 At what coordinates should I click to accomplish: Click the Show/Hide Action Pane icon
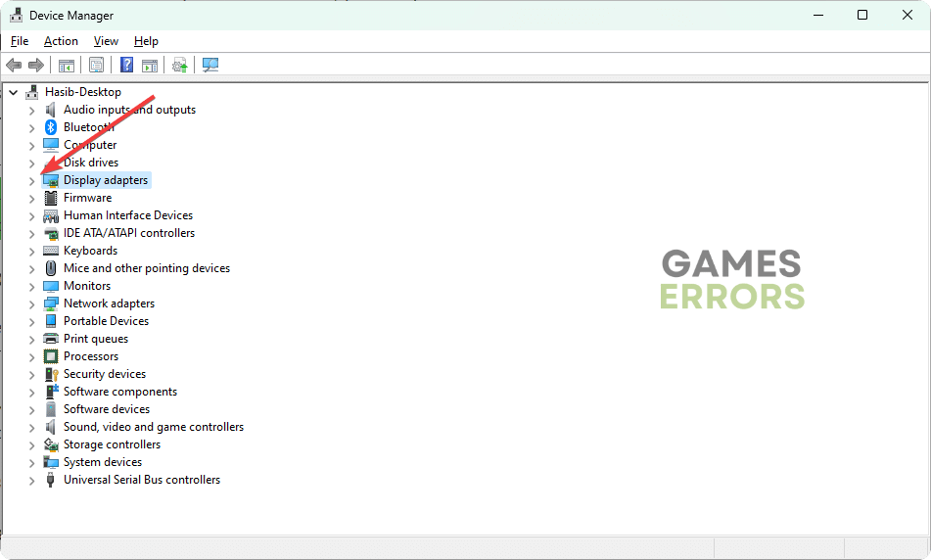pos(150,66)
